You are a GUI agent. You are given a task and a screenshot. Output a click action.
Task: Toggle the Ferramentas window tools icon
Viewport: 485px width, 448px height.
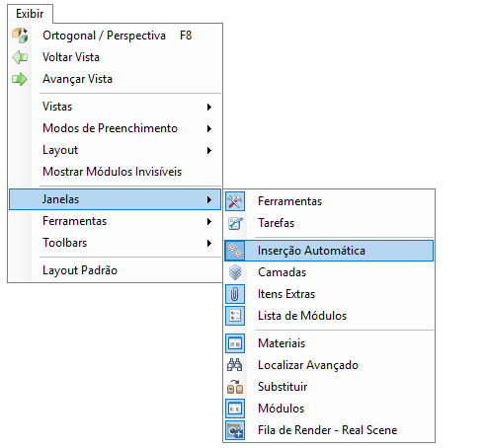(x=235, y=201)
